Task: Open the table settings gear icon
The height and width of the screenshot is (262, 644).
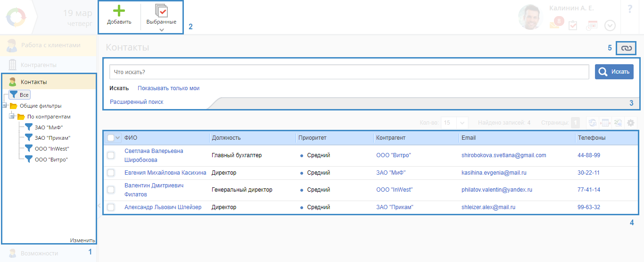Action: click(x=630, y=123)
